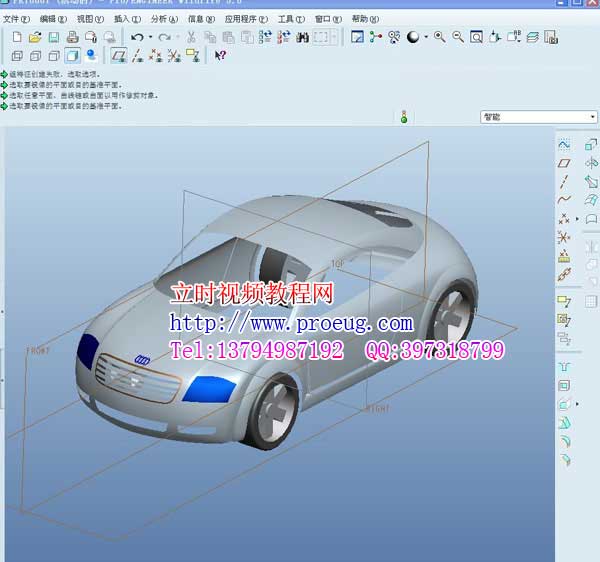Click the Print icon
Viewport: 600px width, 562px height.
[72, 37]
